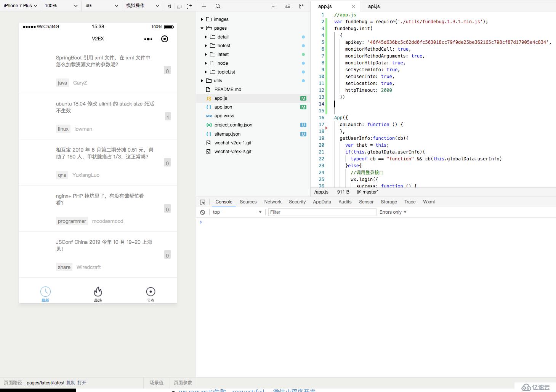This screenshot has height=392, width=556.
Task: Activate the element inspector picker icon
Action: click(203, 202)
